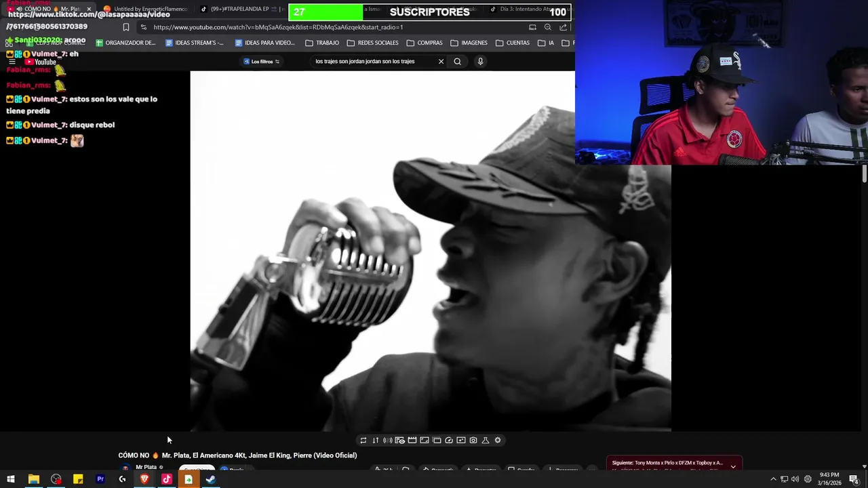The height and width of the screenshot is (488, 868).
Task: Toggle the loop video icon in player toolbar
Action: [x=363, y=441]
